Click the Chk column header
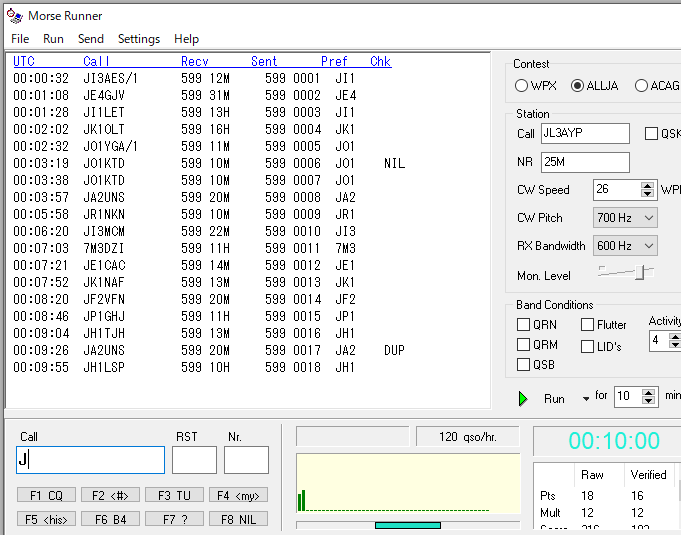The width and height of the screenshot is (681, 535). tap(380, 61)
